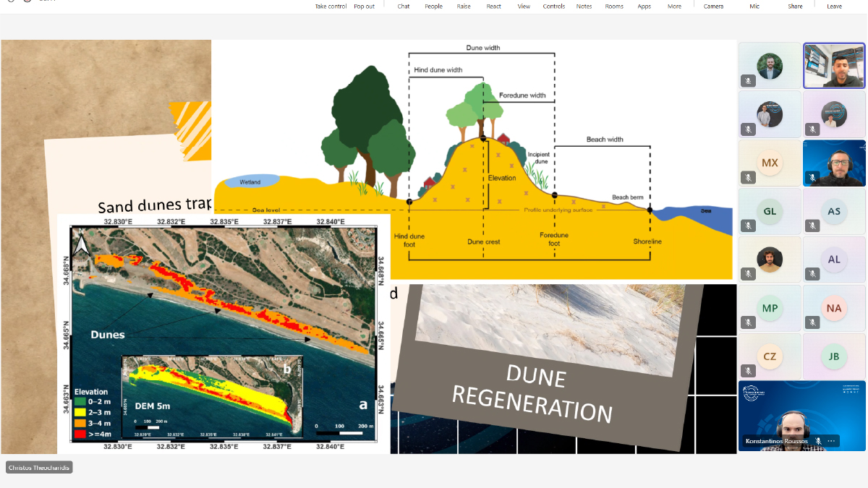The image size is (868, 488).
Task: Click muted mic icon on MX tile
Action: (x=749, y=178)
